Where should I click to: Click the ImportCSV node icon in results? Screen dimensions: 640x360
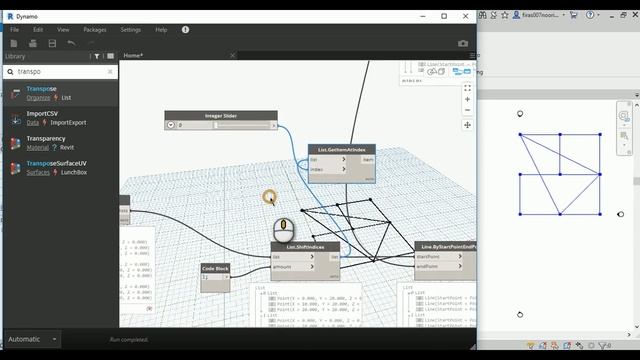(x=16, y=119)
